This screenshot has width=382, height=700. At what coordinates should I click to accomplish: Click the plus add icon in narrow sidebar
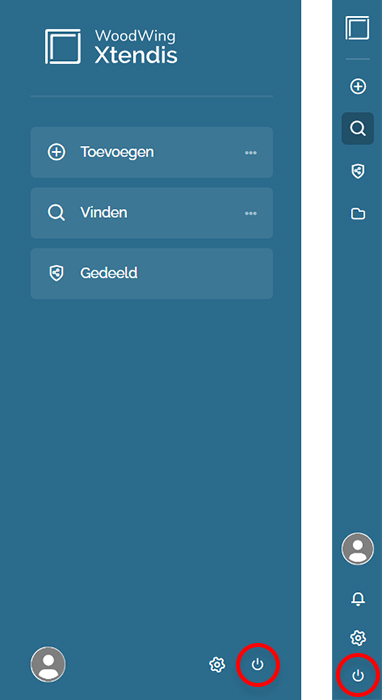pyautogui.click(x=358, y=86)
